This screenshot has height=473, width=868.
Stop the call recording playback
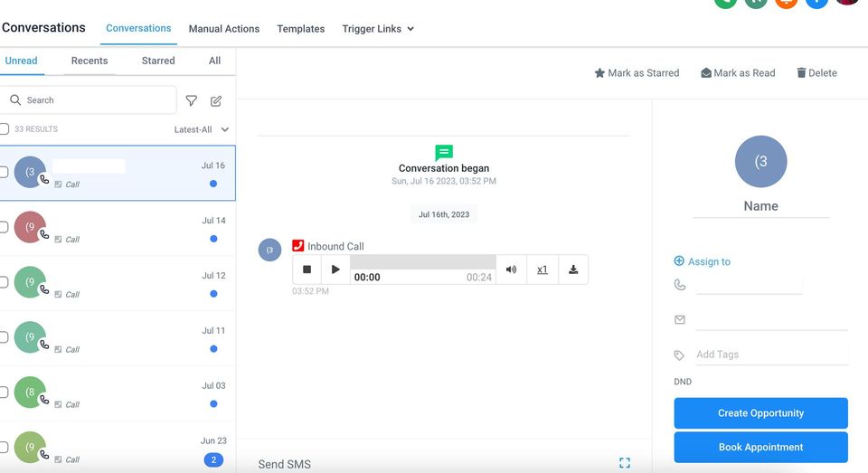click(307, 270)
